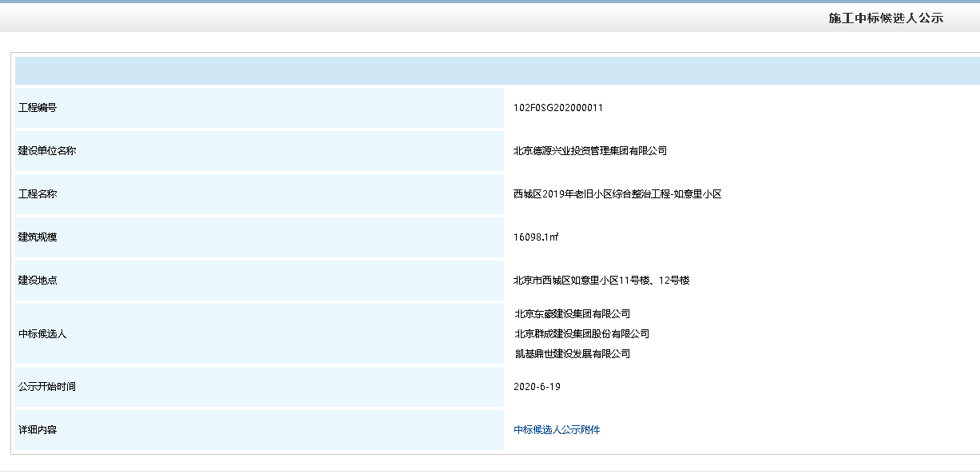Click the 建筑规模 row label

point(38,237)
